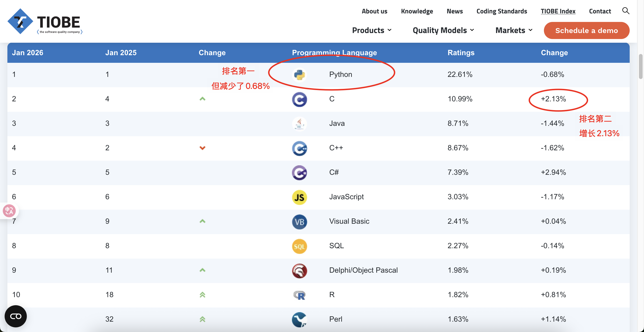The height and width of the screenshot is (332, 644).
Task: Click the Visual Basic VB icon
Action: [299, 222]
